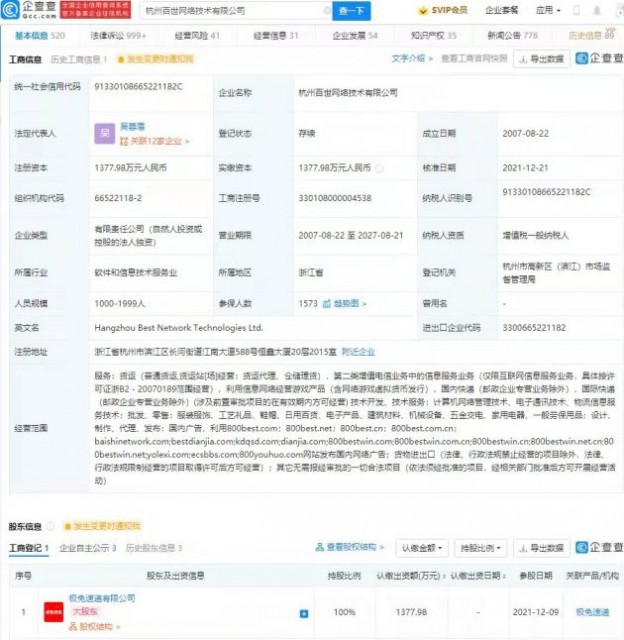This screenshot has width=624, height=640.
Task: Click the info icon beside 实缴资本 value
Action: [379, 168]
